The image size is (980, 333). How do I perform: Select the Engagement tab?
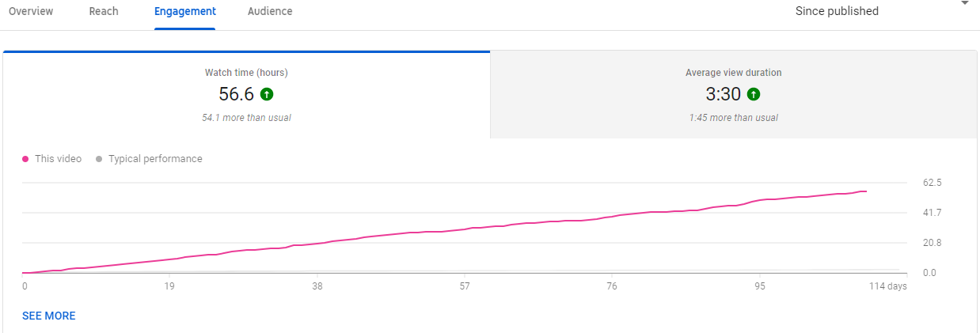click(185, 11)
